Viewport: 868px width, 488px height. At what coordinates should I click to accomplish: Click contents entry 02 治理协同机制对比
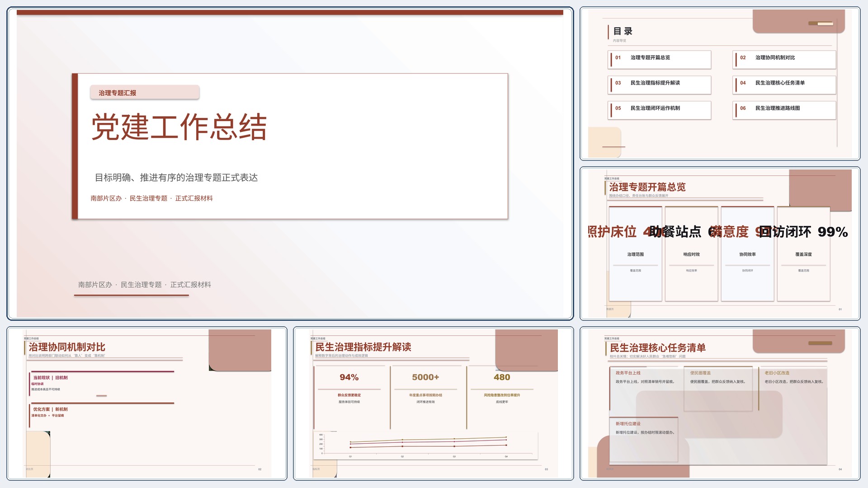point(784,59)
